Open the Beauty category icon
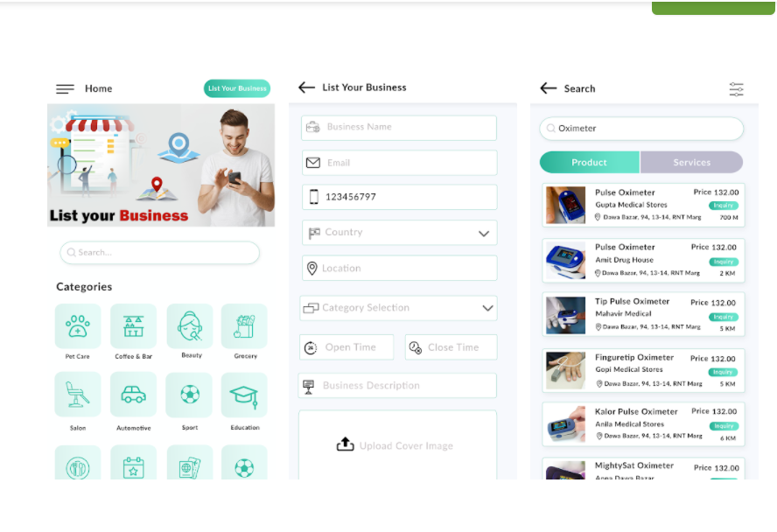 tap(190, 326)
